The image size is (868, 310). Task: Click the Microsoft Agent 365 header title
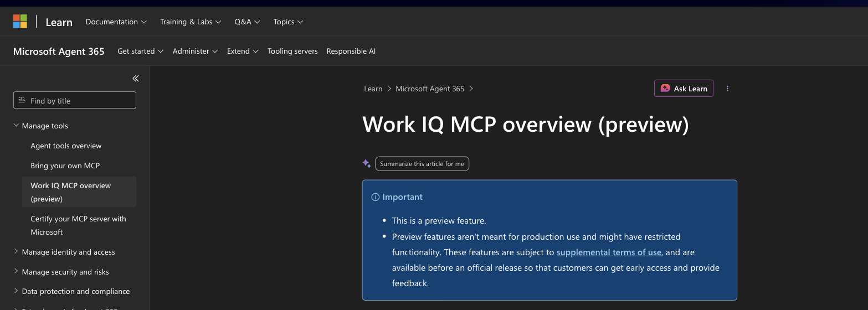[x=59, y=51]
